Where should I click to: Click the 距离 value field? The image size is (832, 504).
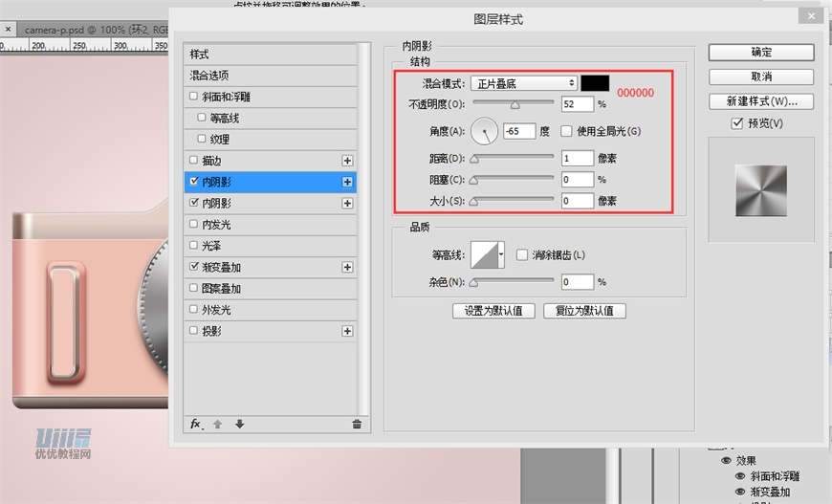click(x=578, y=158)
